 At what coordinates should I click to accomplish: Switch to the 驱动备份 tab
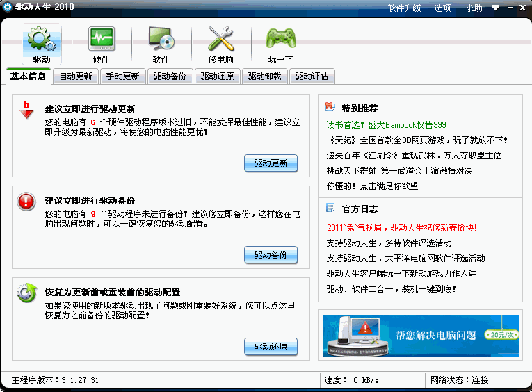pos(170,76)
